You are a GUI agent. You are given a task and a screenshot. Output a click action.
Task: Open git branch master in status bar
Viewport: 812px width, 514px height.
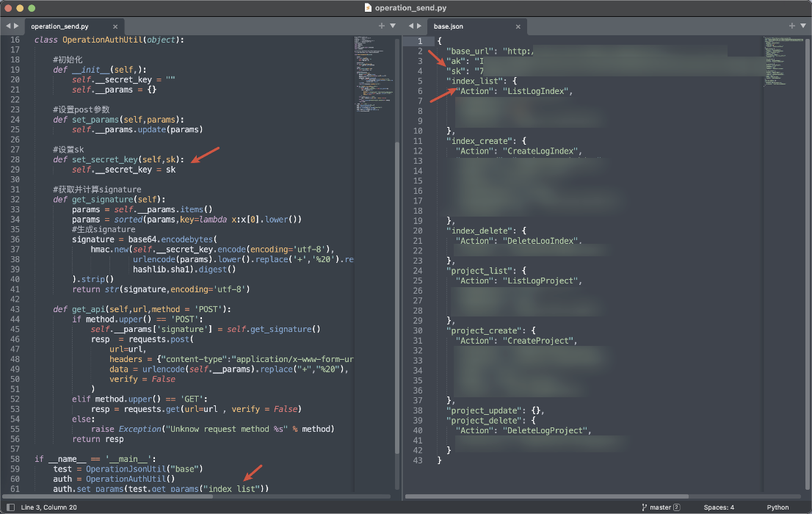point(656,507)
